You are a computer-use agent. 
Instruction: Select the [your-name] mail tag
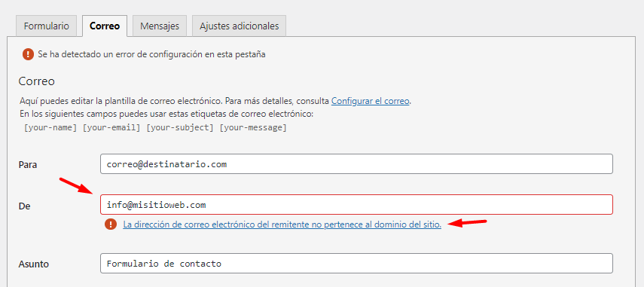50,128
